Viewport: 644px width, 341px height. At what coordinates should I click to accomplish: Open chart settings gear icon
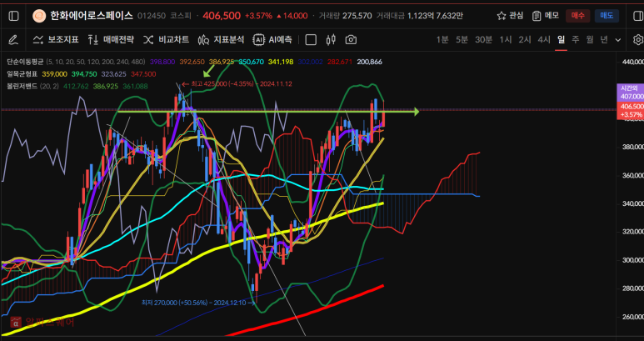point(638,40)
